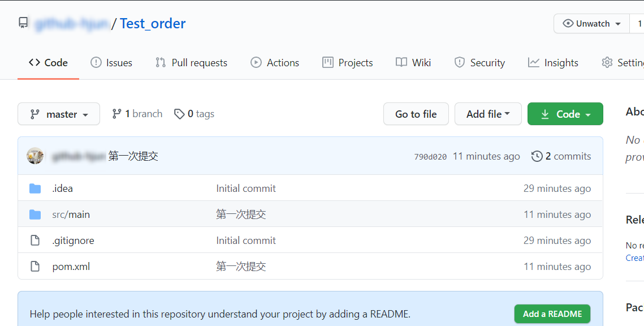Screen dimensions: 644x326
Task: Open 第一次提交 commit in src/main row
Action: (x=241, y=214)
